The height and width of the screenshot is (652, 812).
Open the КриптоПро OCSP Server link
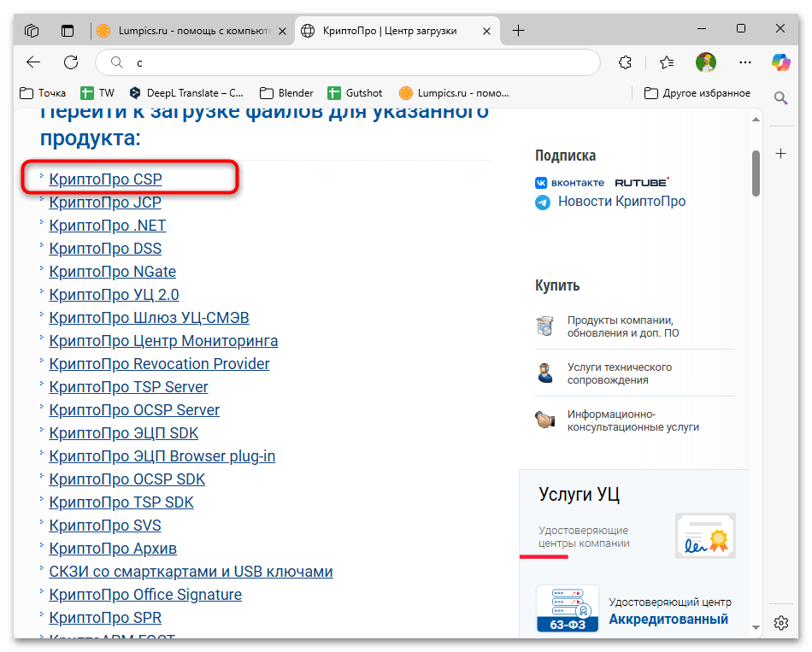tap(134, 410)
